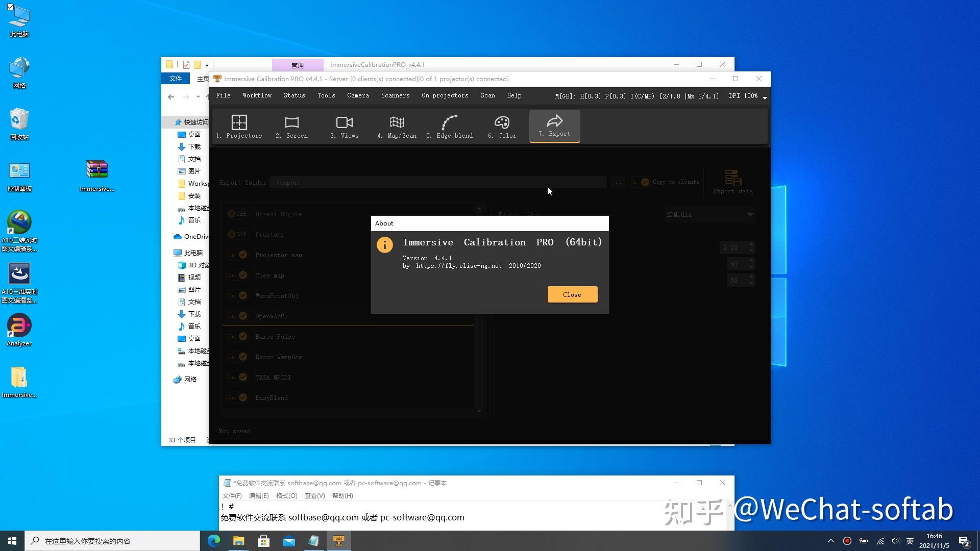Open the Help menu
This screenshot has height=551, width=980.
click(514, 95)
